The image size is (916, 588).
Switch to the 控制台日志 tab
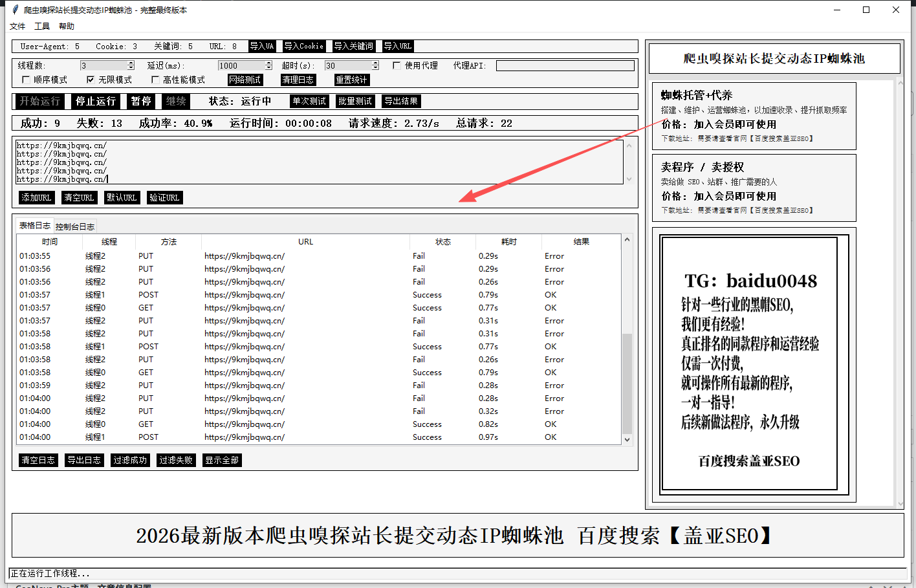pos(75,226)
